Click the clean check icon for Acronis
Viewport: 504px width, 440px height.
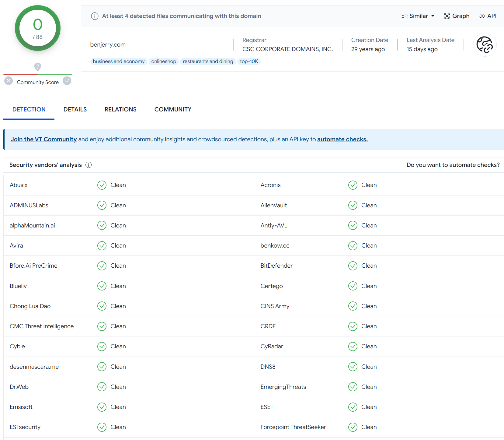pyautogui.click(x=353, y=185)
